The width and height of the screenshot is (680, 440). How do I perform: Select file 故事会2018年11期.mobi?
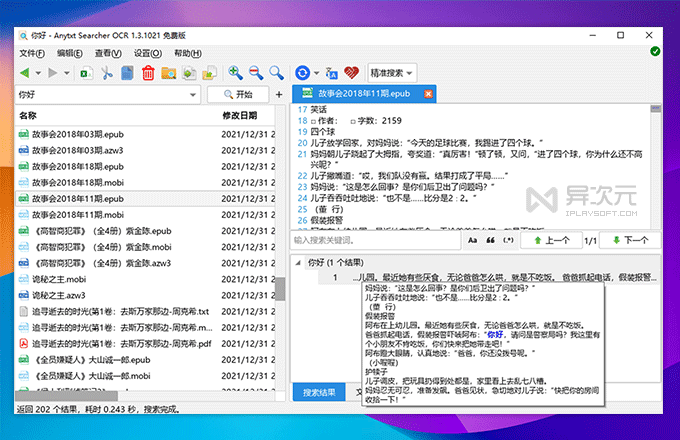pos(145,215)
